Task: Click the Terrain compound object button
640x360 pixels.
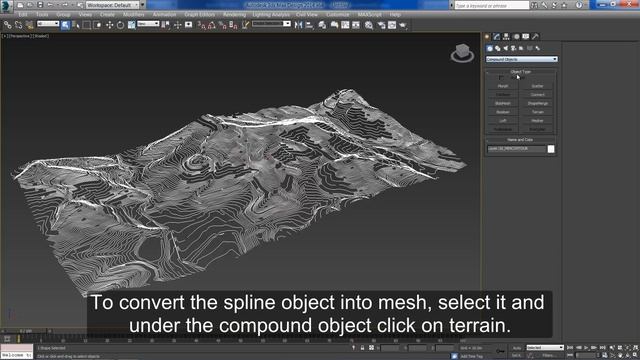Action: (x=538, y=112)
